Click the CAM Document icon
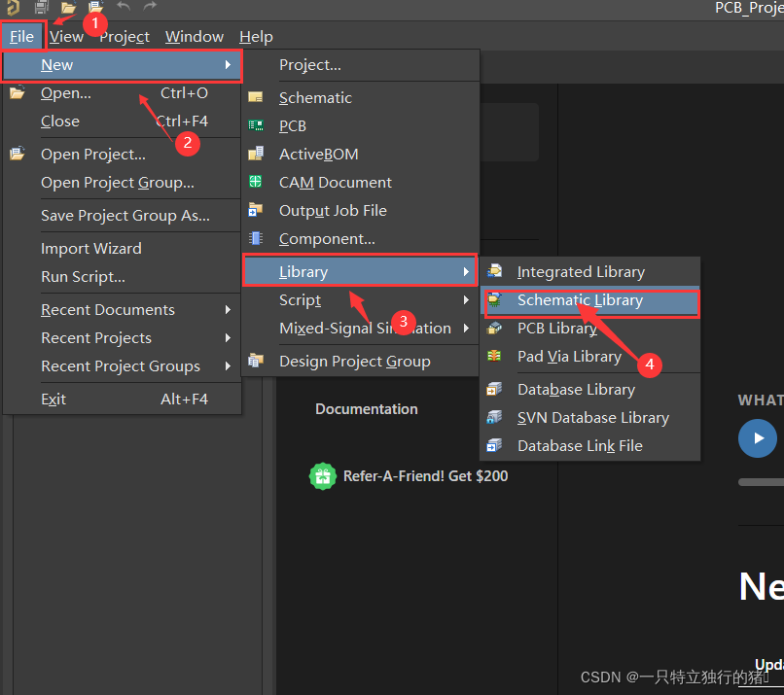This screenshot has height=695, width=784. coord(256,182)
